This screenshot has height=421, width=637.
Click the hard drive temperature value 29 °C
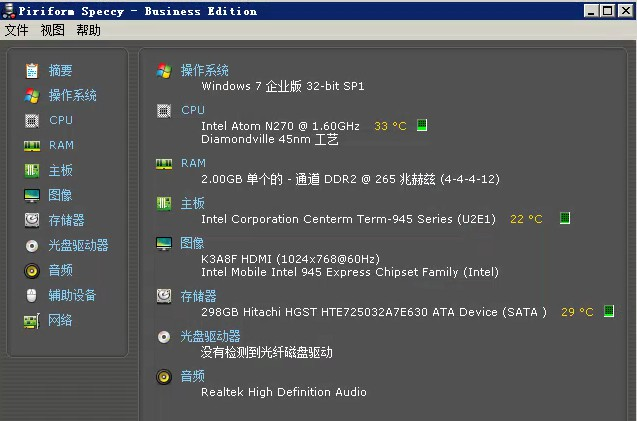(x=577, y=312)
